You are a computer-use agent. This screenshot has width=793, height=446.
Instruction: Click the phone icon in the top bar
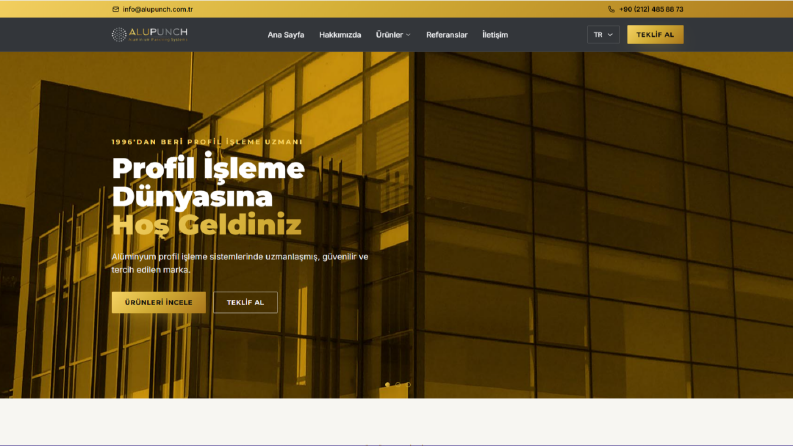tap(611, 9)
